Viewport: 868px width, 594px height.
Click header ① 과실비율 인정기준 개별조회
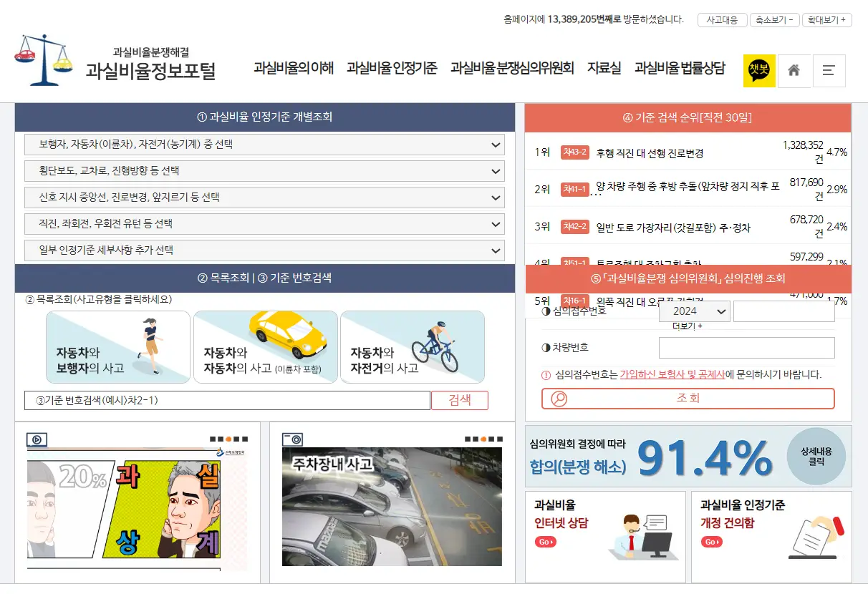(264, 117)
